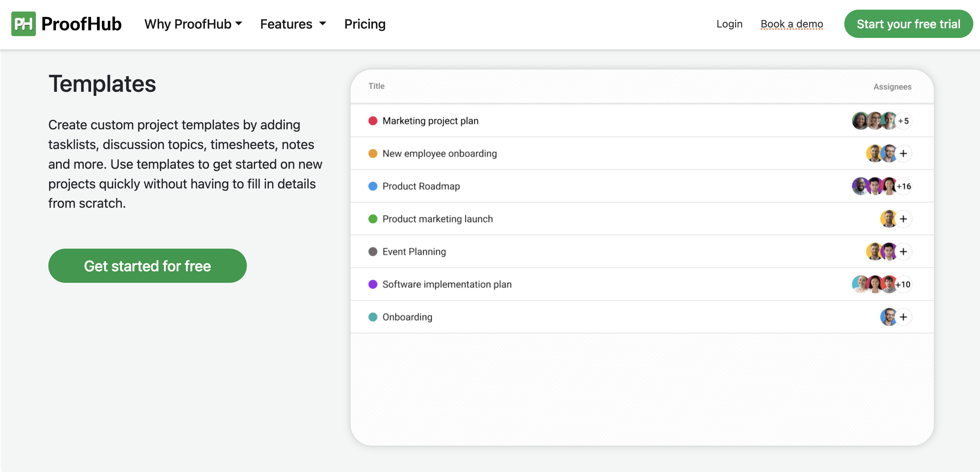Select the Product marketing launch template
This screenshot has width=980, height=472.
point(438,219)
